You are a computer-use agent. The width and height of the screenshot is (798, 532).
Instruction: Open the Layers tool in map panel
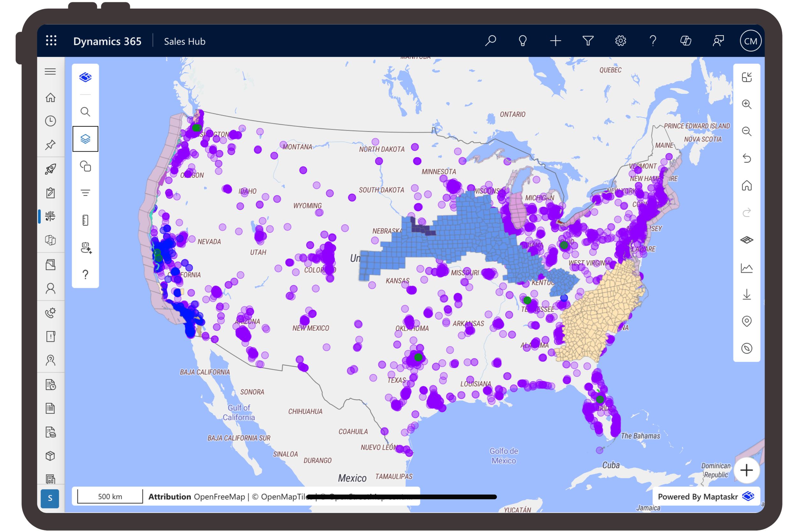pyautogui.click(x=85, y=139)
